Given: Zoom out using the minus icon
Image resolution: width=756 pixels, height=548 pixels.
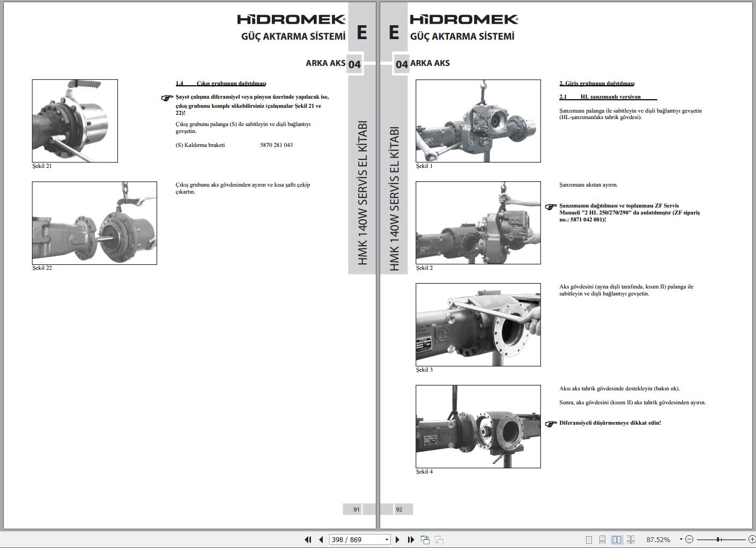Looking at the screenshot, I should tap(690, 539).
